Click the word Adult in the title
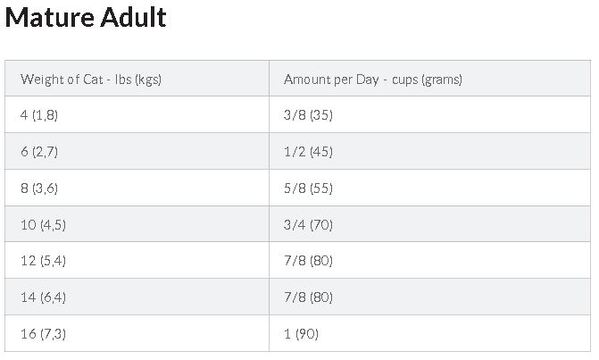 pyautogui.click(x=133, y=17)
